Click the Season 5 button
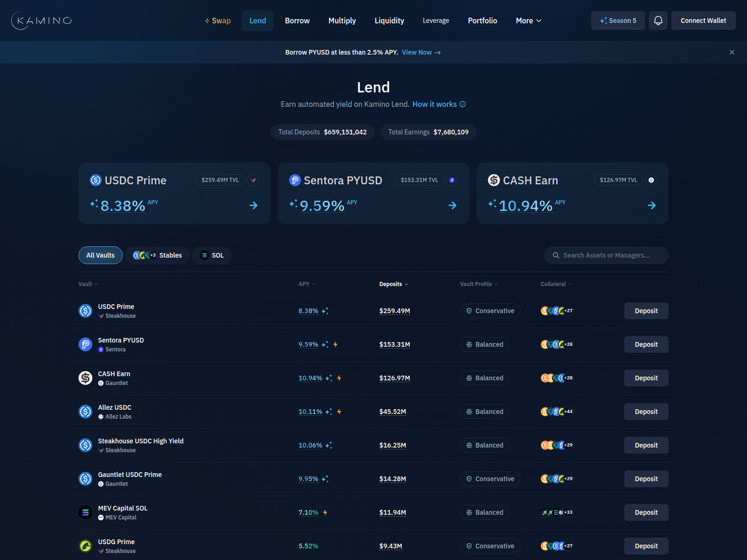 [x=618, y=21]
